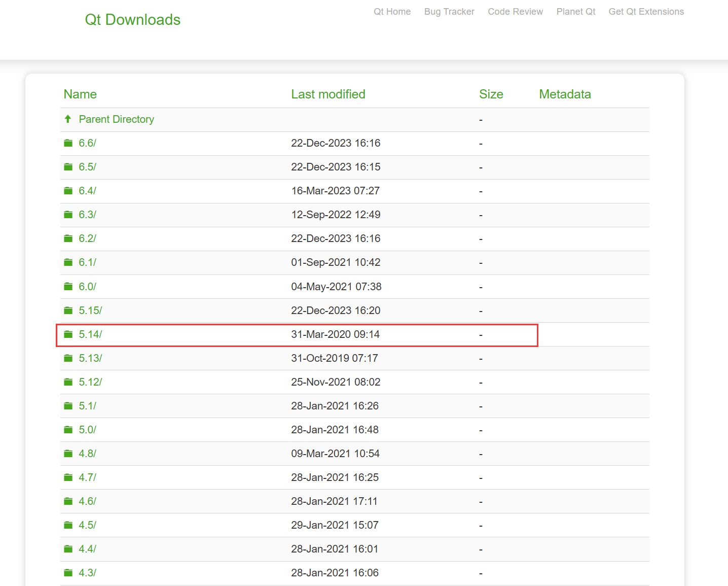The image size is (728, 586).
Task: Click the folder icon for 6.2/
Action: tap(68, 238)
